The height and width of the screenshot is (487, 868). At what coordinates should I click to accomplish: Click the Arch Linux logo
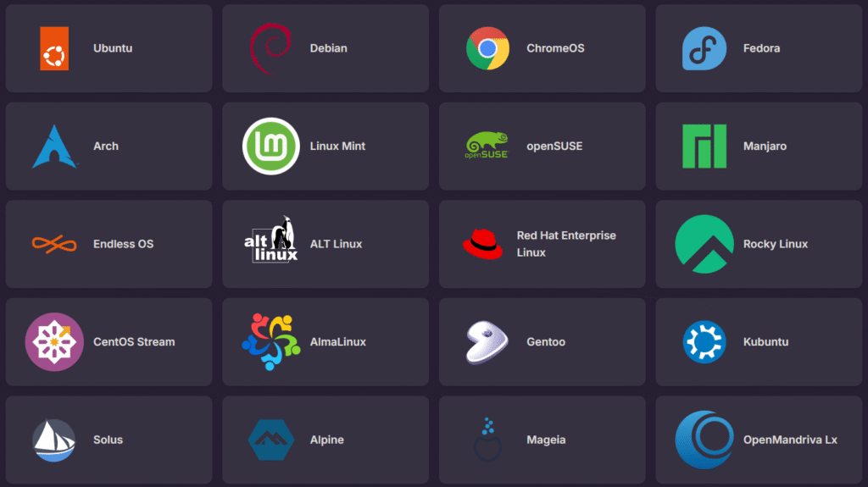54,146
